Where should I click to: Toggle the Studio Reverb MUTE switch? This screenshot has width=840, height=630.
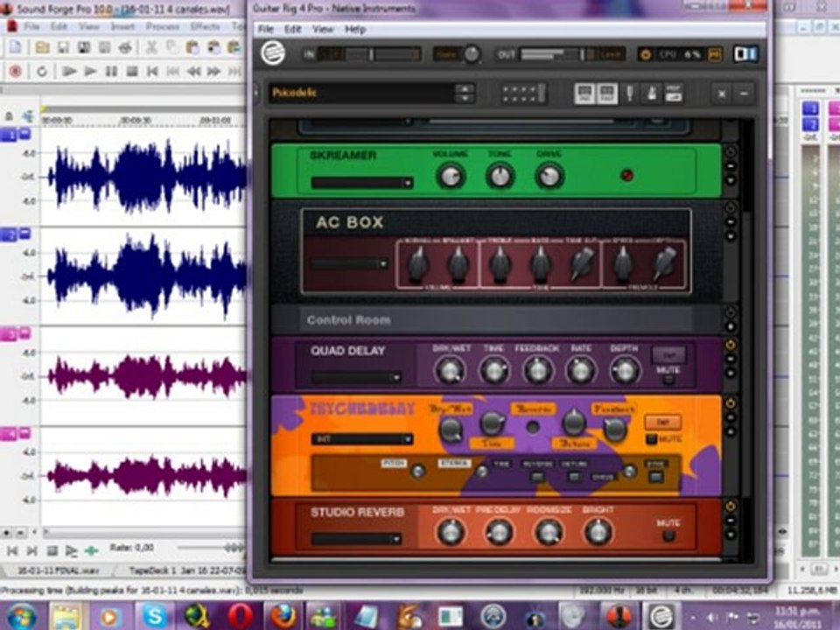click(668, 535)
